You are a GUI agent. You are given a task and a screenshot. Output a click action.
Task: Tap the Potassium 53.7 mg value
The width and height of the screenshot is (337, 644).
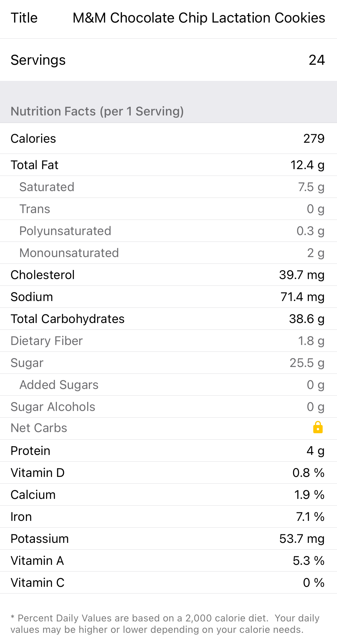pyautogui.click(x=302, y=539)
